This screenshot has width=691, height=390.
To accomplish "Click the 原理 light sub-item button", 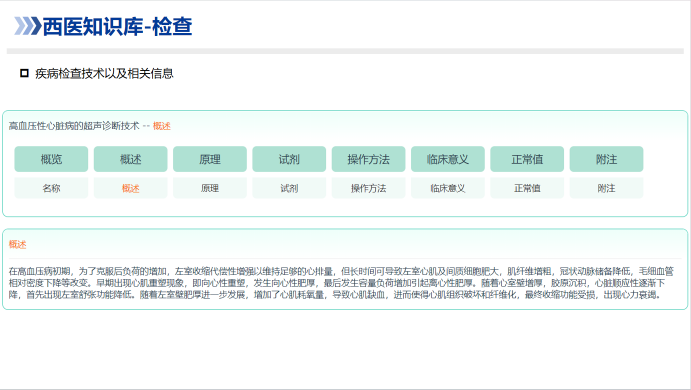I will [x=210, y=188].
